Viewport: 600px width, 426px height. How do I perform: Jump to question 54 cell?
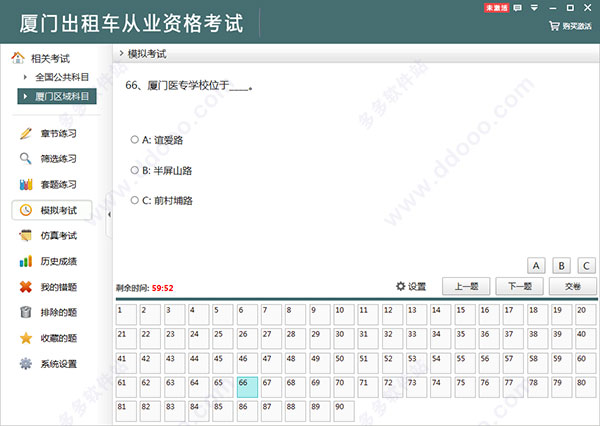click(x=440, y=363)
